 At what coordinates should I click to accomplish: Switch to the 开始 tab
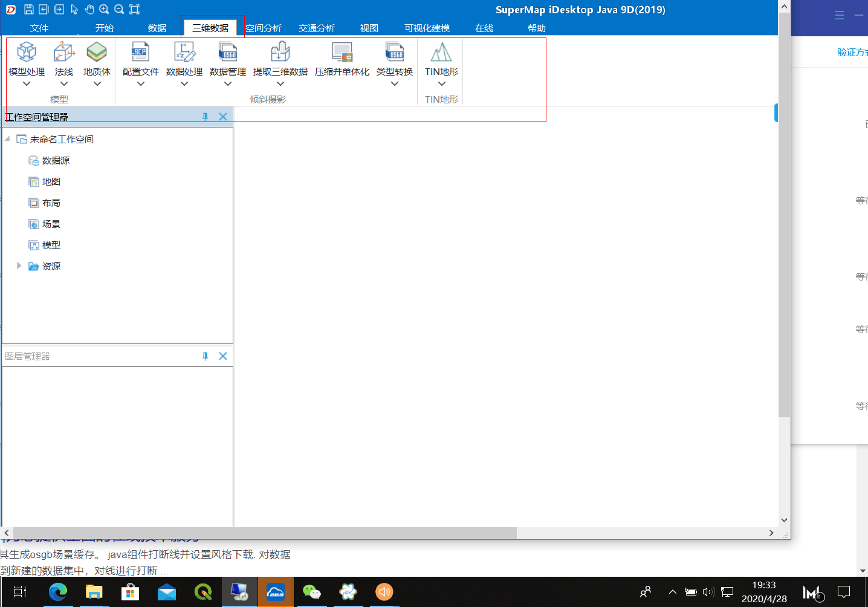tap(105, 28)
